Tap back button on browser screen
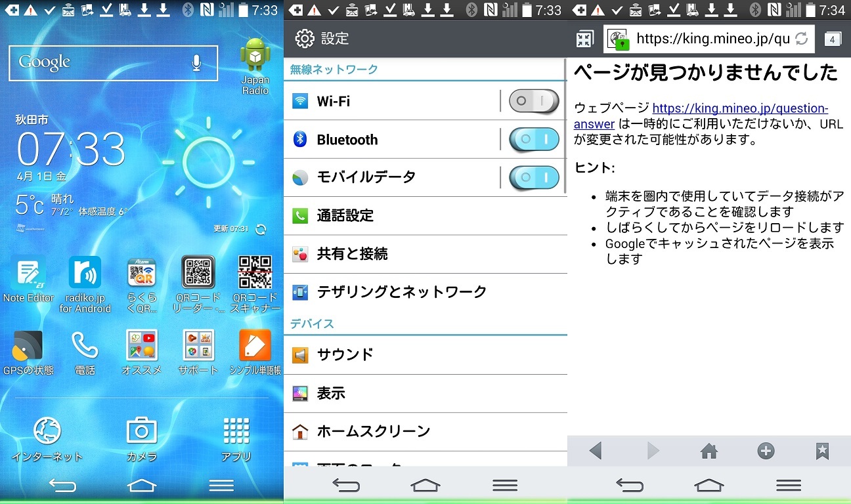This screenshot has height=504, width=851. [x=630, y=486]
